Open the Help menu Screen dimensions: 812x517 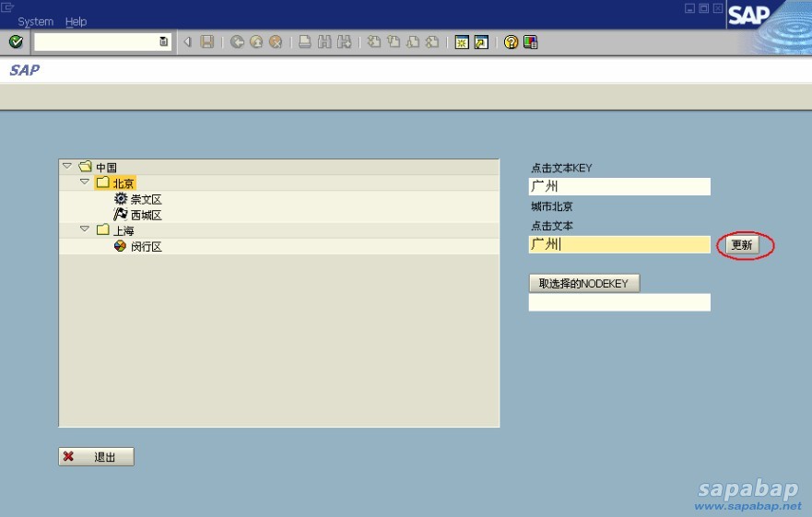coord(76,22)
